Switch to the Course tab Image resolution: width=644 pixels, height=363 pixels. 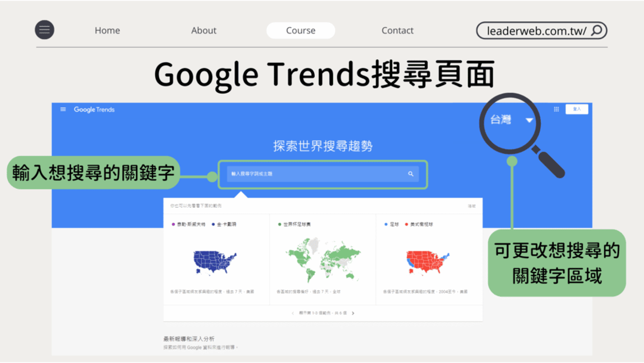(x=300, y=30)
